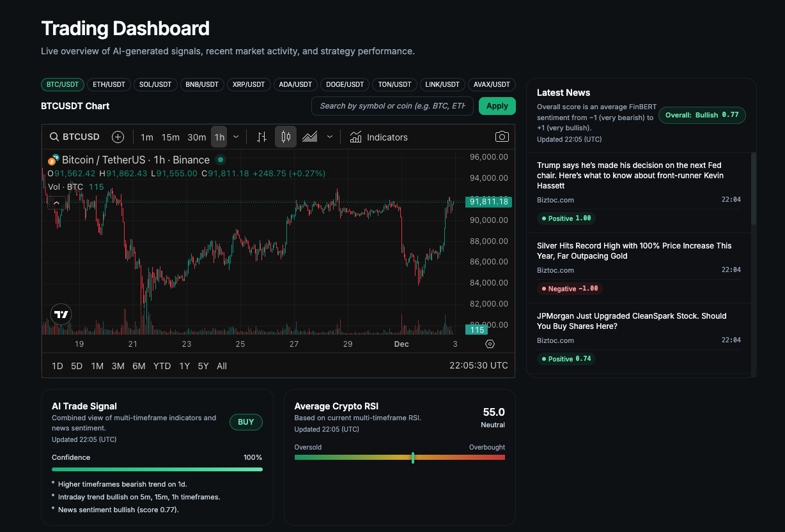Click the TradingView logo watermark on the chart
This screenshot has width=785, height=532.
61,314
